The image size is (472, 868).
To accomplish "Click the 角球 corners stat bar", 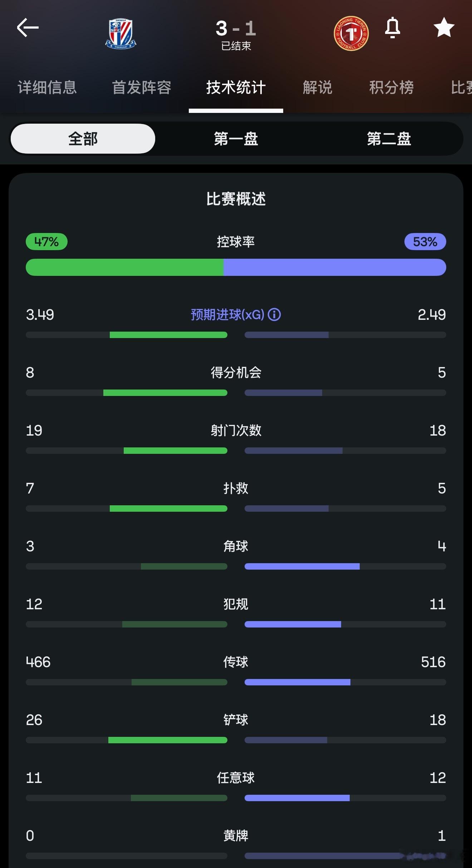I will tap(236, 566).
